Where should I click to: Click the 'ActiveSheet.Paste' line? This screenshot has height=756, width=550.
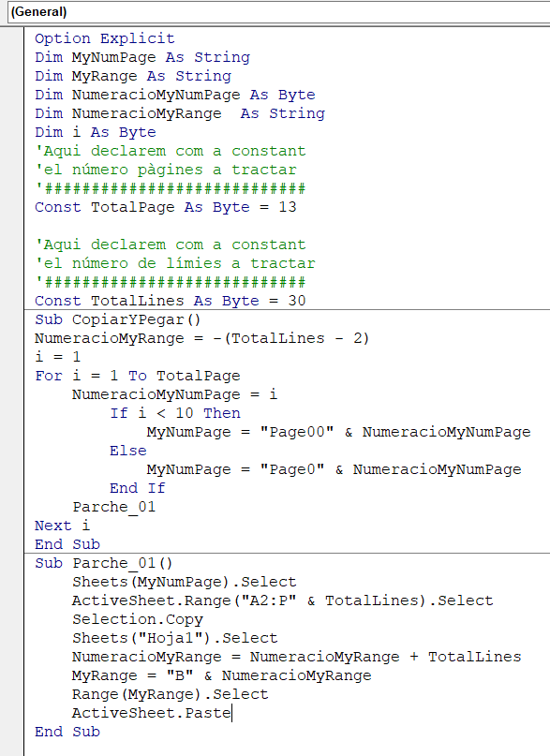(152, 714)
